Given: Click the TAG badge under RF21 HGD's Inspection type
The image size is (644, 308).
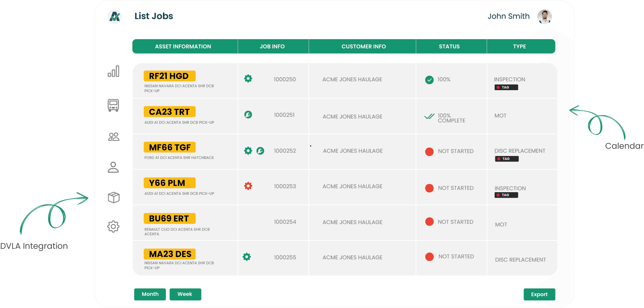Looking at the screenshot, I should pyautogui.click(x=506, y=87).
